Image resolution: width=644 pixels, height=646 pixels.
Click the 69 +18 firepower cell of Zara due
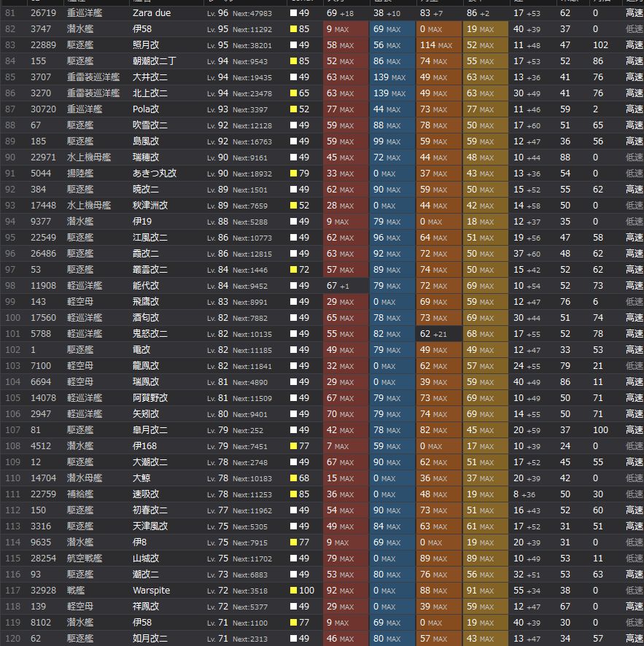[x=346, y=13]
